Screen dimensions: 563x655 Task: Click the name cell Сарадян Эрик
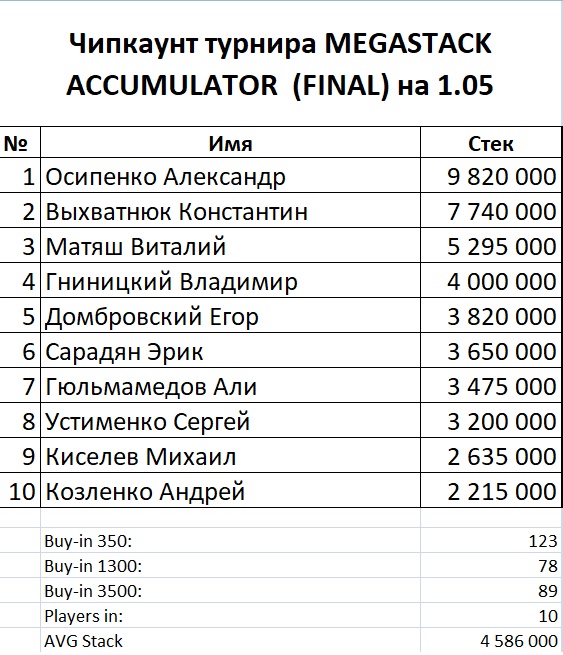231,351
